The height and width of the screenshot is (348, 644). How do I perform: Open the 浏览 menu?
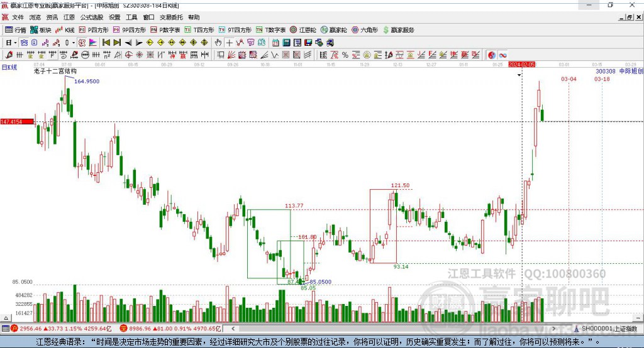point(35,17)
